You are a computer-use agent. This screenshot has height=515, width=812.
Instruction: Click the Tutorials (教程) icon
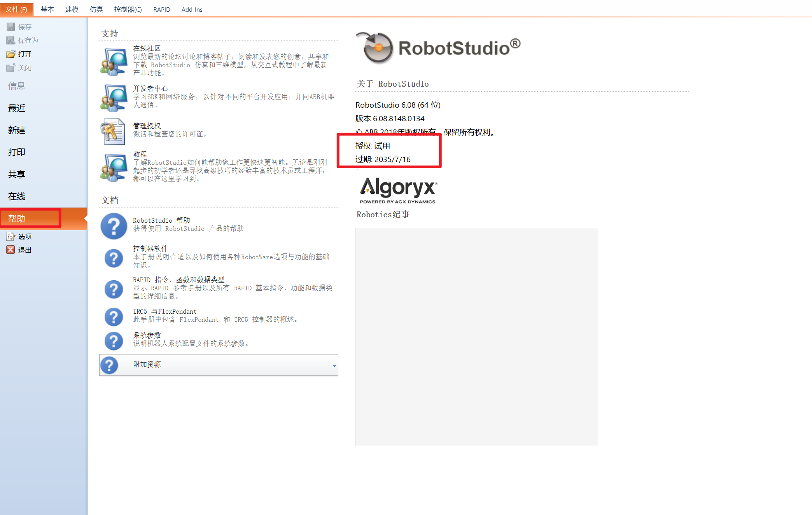(114, 168)
